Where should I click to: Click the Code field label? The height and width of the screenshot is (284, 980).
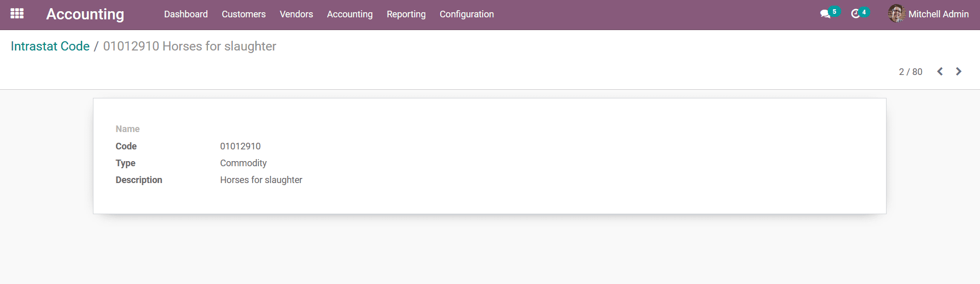126,146
